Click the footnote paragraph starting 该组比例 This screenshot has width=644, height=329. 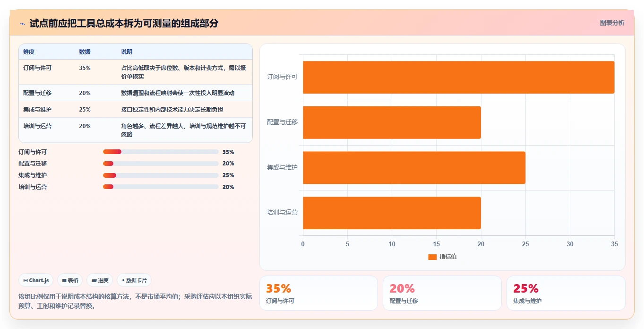pos(135,302)
